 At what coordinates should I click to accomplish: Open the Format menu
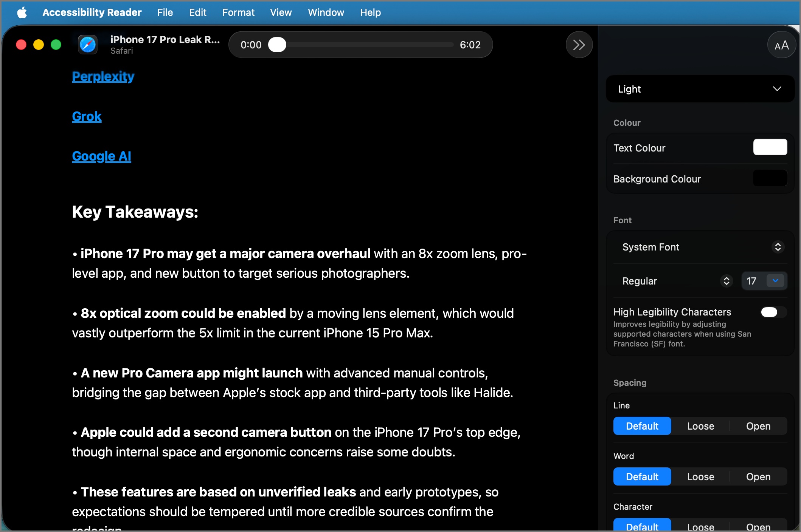point(238,12)
